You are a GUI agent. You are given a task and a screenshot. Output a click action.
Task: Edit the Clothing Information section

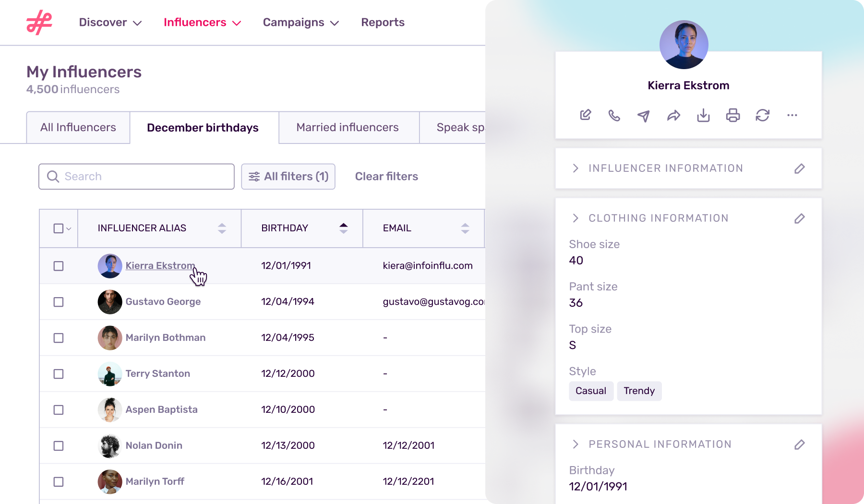799,218
